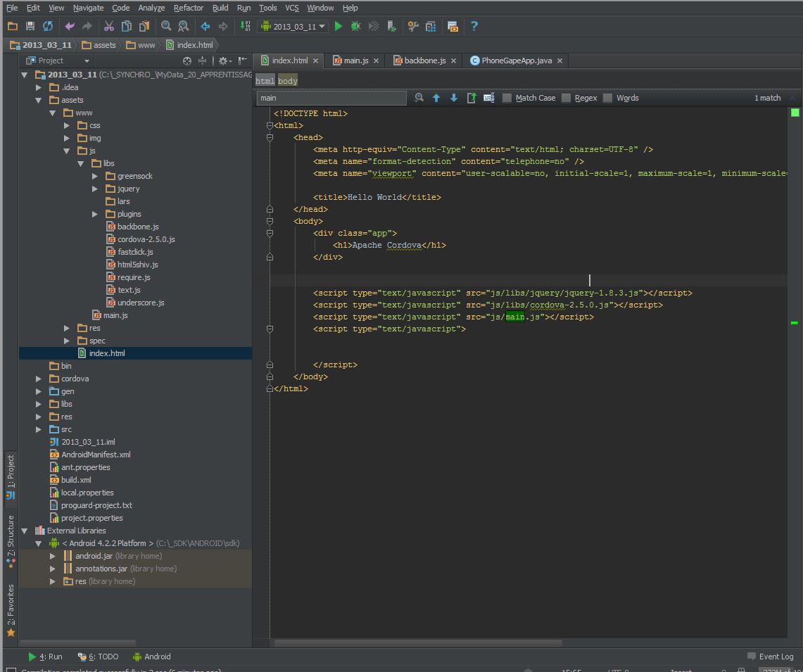This screenshot has height=672, width=803.
Task: Click the Find magnifier icon in toolbar
Action: click(166, 26)
